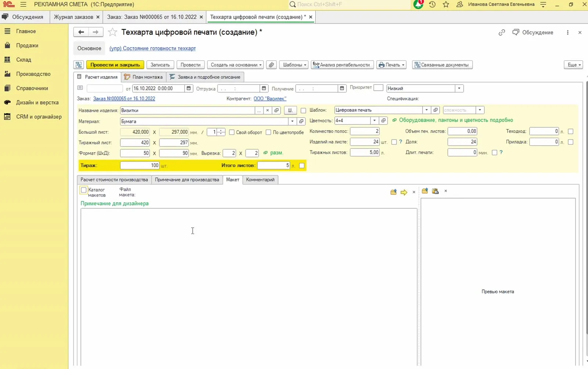The image size is (588, 369).
Task: Expand Материал Бумага dropdown
Action: [292, 121]
